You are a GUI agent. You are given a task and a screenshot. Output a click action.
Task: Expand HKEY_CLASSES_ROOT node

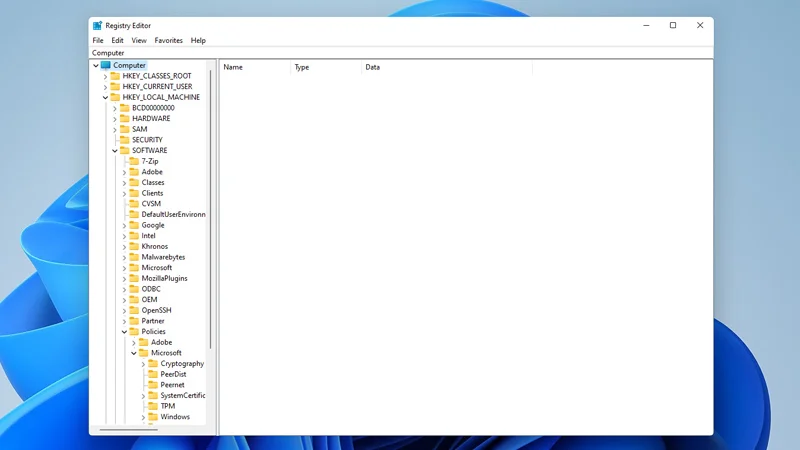[x=106, y=76]
